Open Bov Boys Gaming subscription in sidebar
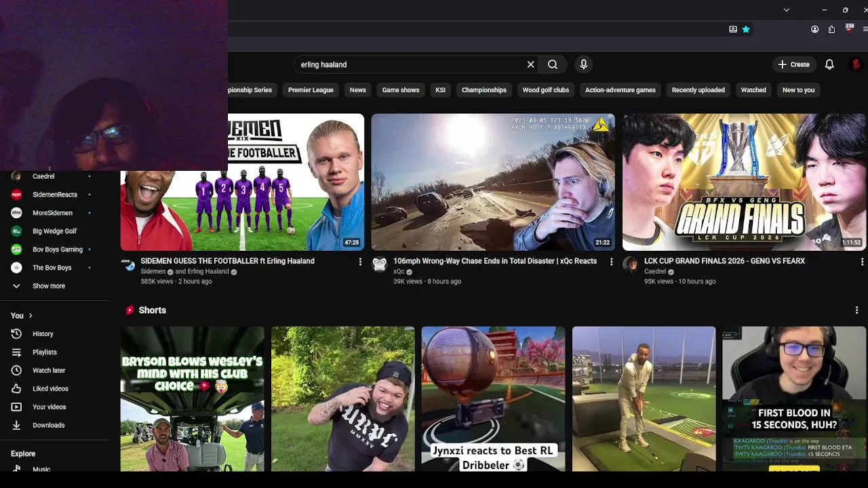Image resolution: width=868 pixels, height=488 pixels. [54, 249]
